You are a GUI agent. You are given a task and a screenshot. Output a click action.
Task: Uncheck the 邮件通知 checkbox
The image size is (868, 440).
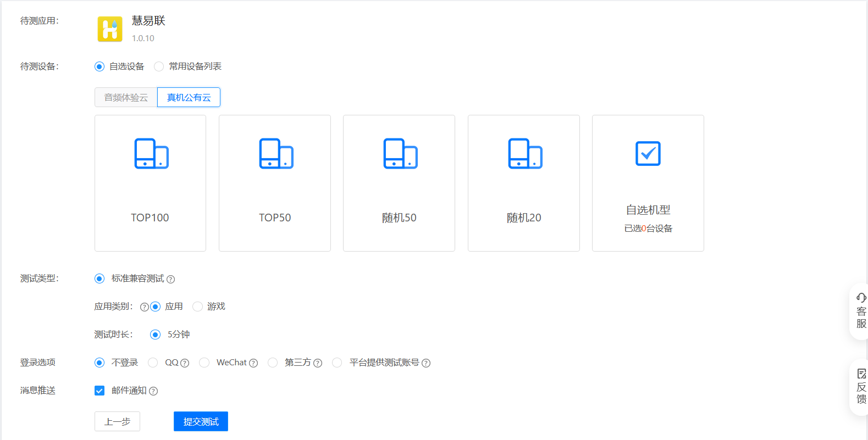(99, 391)
